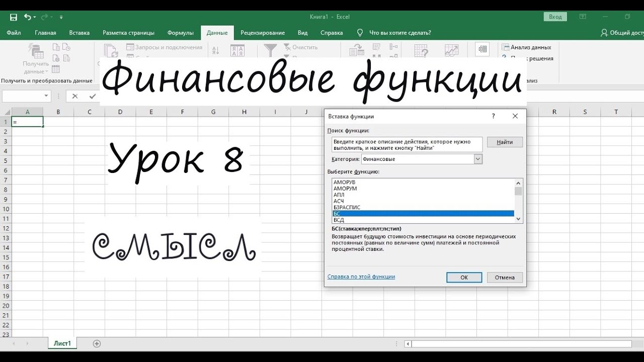Click the Consolidate icon

393,47
